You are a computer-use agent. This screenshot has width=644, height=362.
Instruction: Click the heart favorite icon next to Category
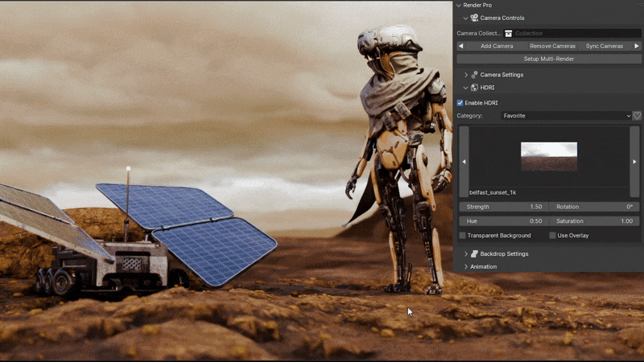click(x=637, y=116)
